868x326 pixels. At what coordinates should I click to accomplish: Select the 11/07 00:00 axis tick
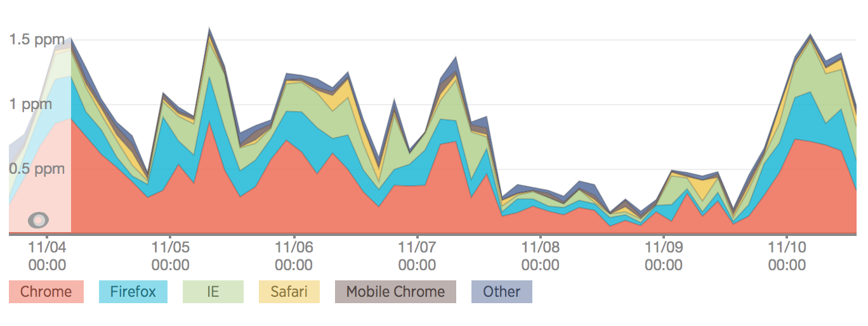pos(417,255)
